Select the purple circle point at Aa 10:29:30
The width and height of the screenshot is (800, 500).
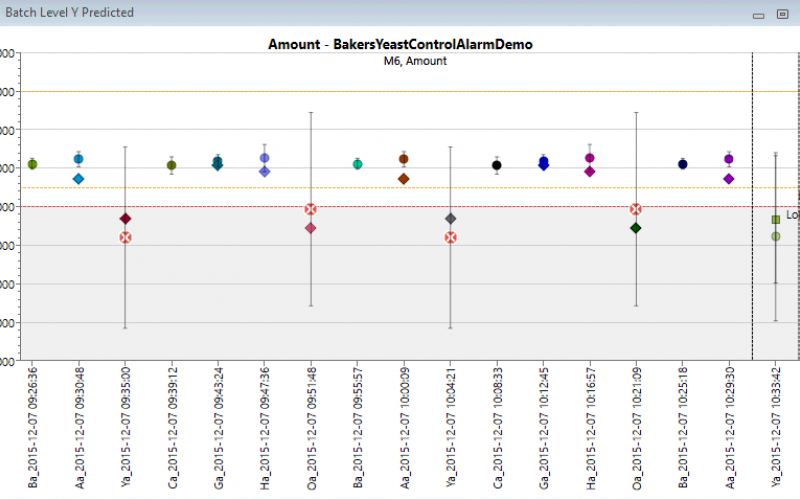pos(729,159)
